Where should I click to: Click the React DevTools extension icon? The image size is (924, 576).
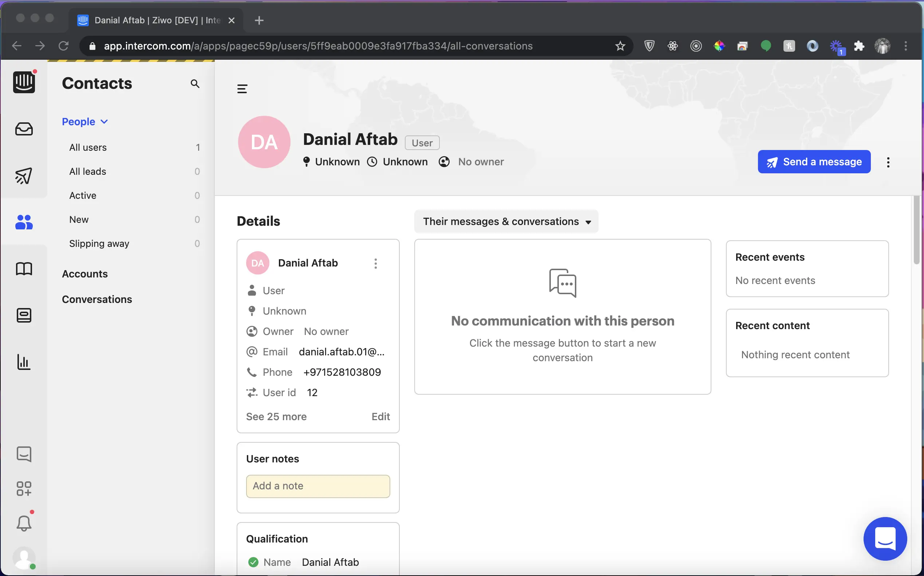click(x=673, y=46)
